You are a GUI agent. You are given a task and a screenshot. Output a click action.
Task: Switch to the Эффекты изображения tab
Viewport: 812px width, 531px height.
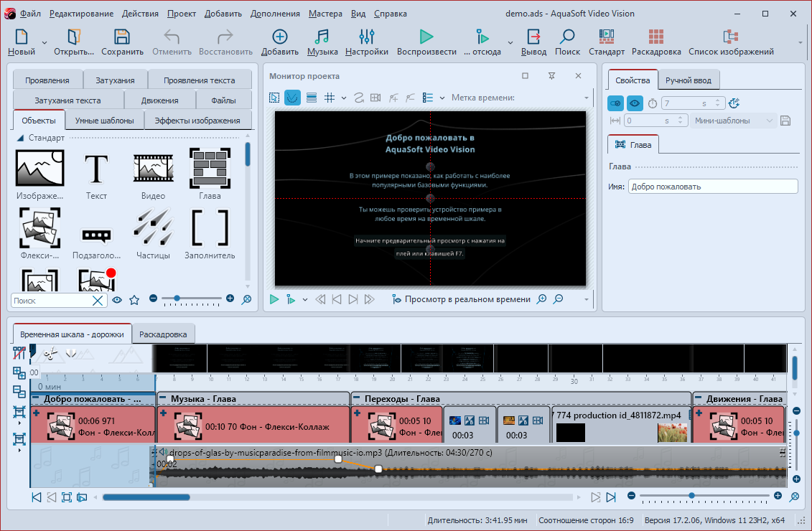click(x=197, y=121)
